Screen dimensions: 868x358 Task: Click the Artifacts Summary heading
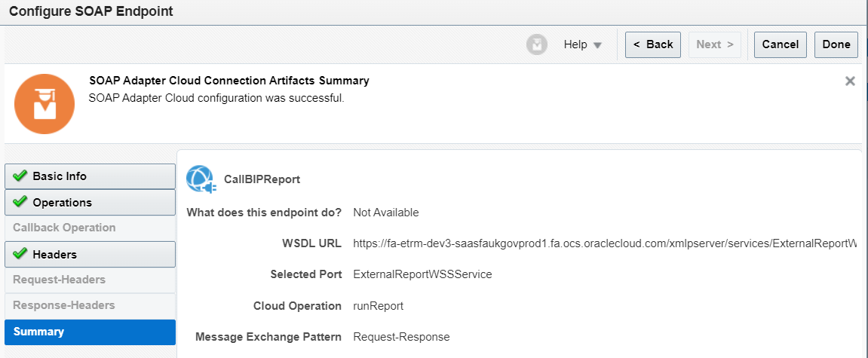tap(229, 81)
